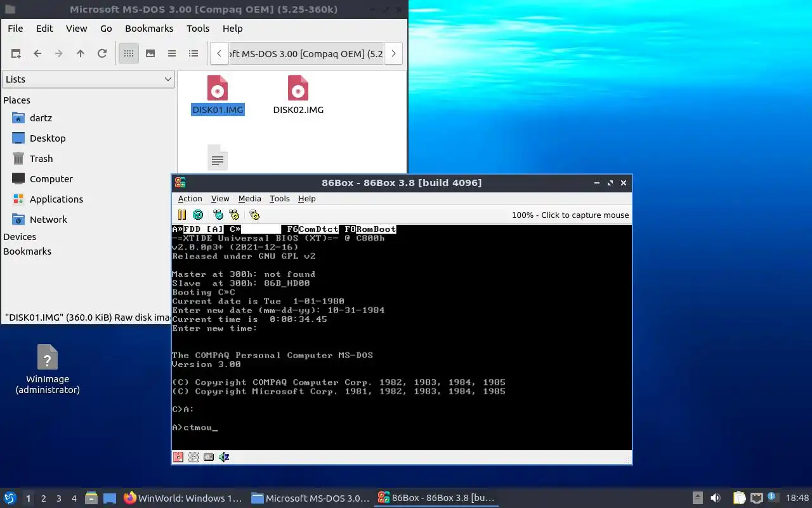
Task: Open a new tab in file manager
Action: [16, 53]
